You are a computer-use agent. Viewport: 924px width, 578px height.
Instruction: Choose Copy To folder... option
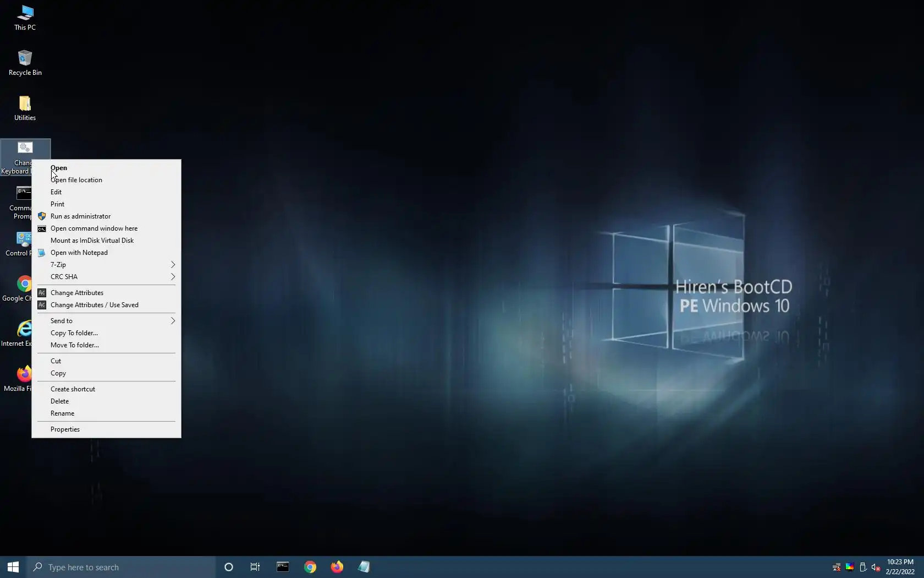pos(106,333)
